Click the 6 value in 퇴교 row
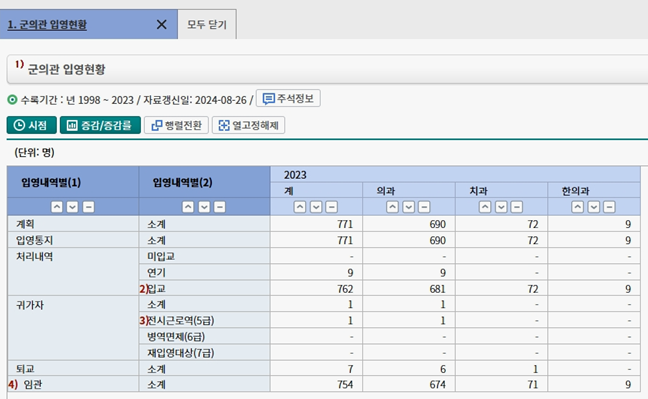The width and height of the screenshot is (648, 399). [443, 369]
